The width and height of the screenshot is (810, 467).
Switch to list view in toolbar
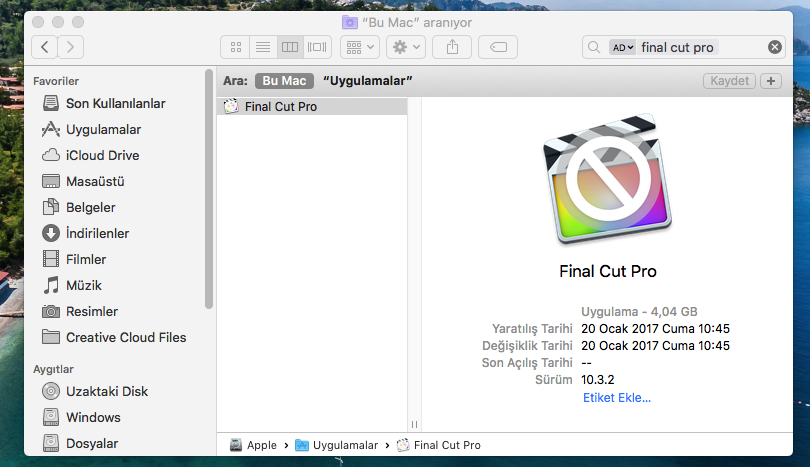click(262, 47)
